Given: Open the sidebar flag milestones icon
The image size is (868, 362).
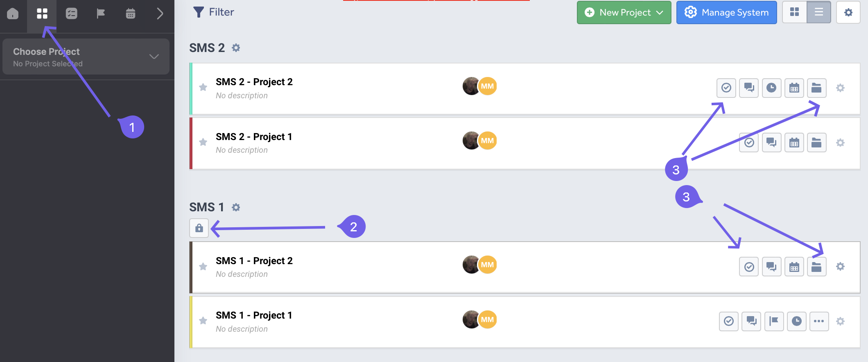Looking at the screenshot, I should point(101,14).
